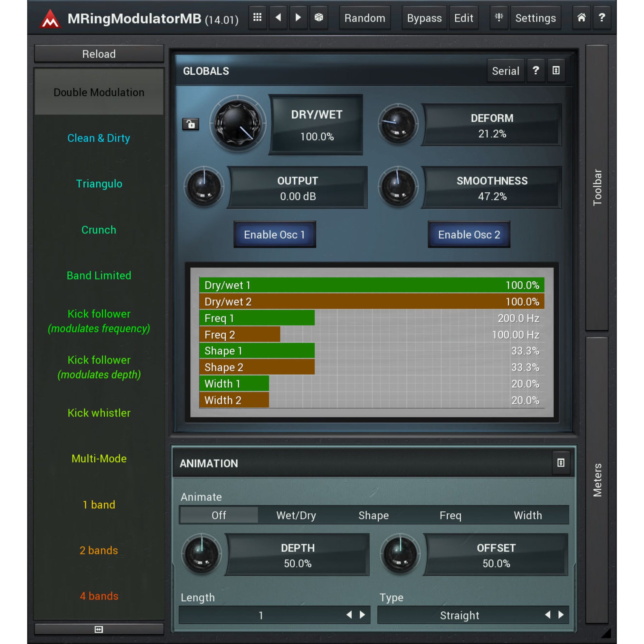Toggle Enable Osc 1
Screen dimensions: 644x644
tap(274, 234)
